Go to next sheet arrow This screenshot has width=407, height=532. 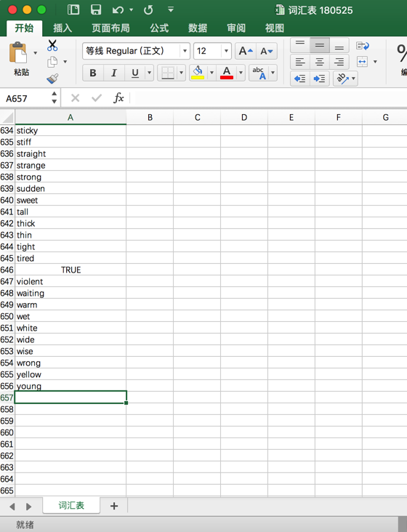(28, 507)
